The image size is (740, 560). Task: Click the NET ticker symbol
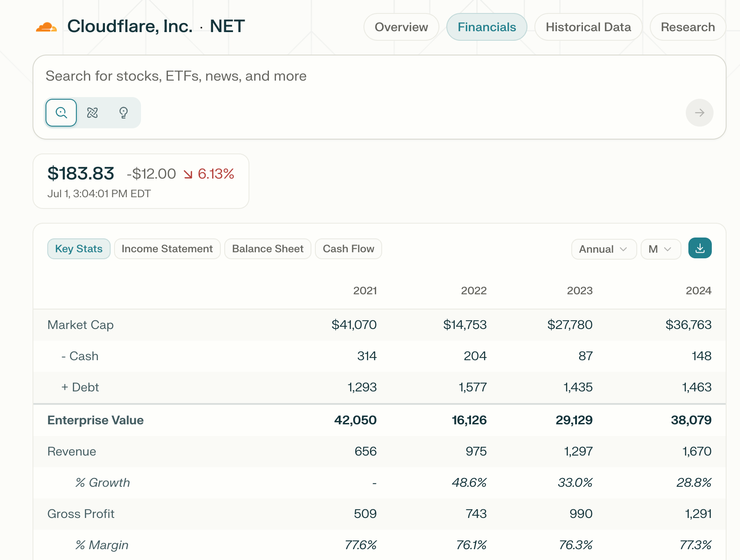(x=227, y=26)
